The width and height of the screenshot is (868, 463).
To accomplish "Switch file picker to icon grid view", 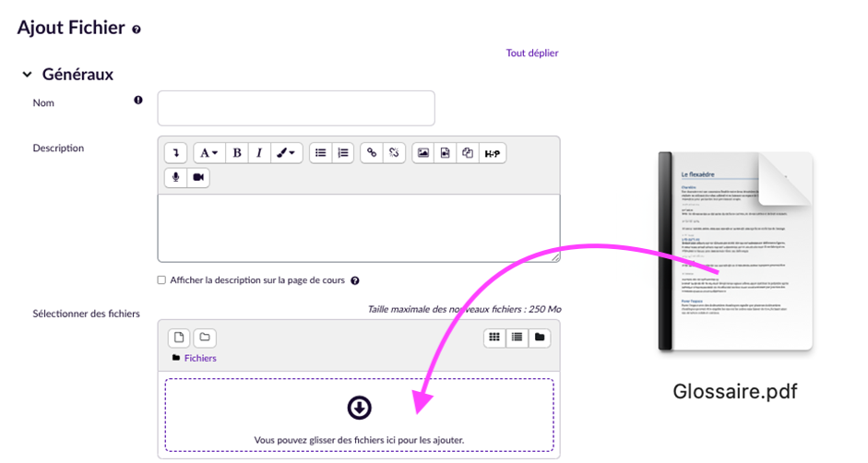I will click(494, 338).
